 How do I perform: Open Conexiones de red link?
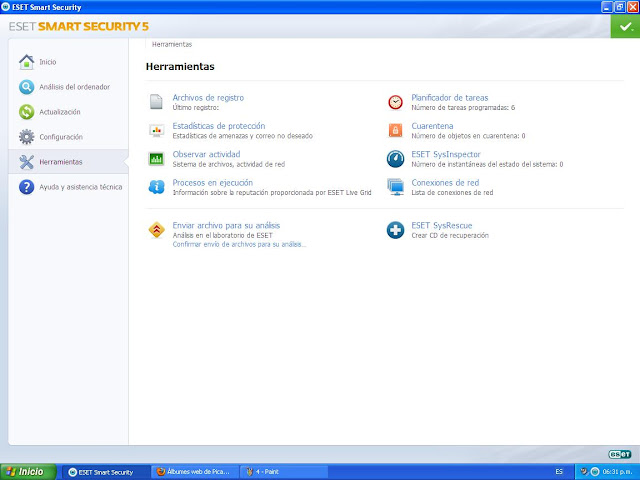pos(445,183)
